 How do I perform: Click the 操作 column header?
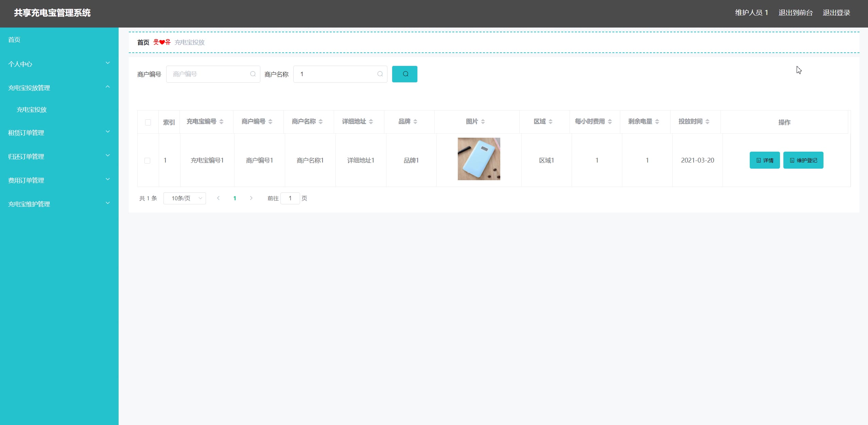tap(784, 122)
